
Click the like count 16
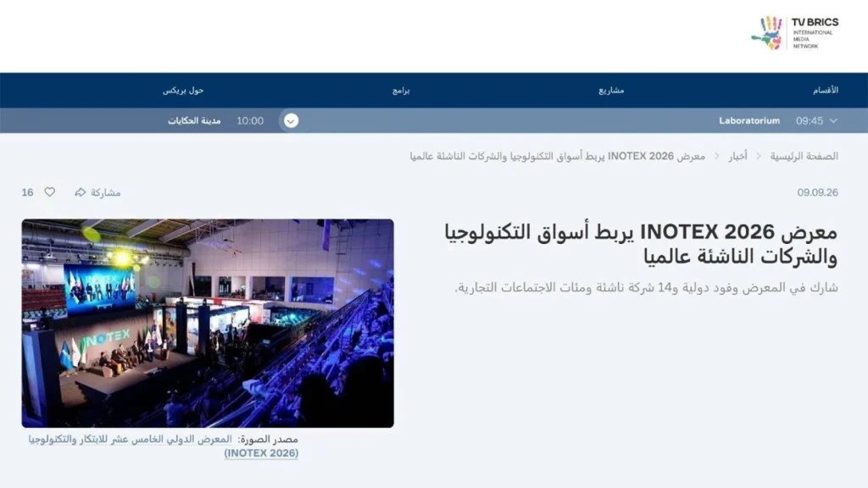(x=27, y=192)
